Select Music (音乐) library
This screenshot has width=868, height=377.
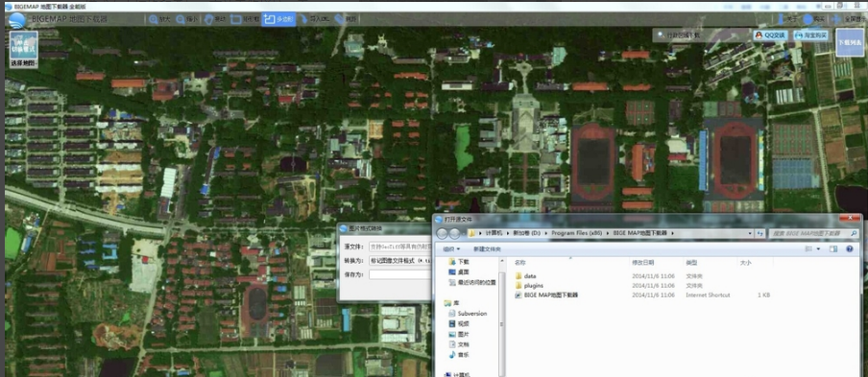459,355
